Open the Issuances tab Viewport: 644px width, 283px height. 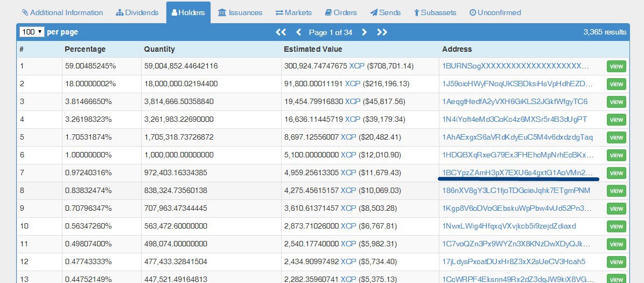(x=240, y=12)
